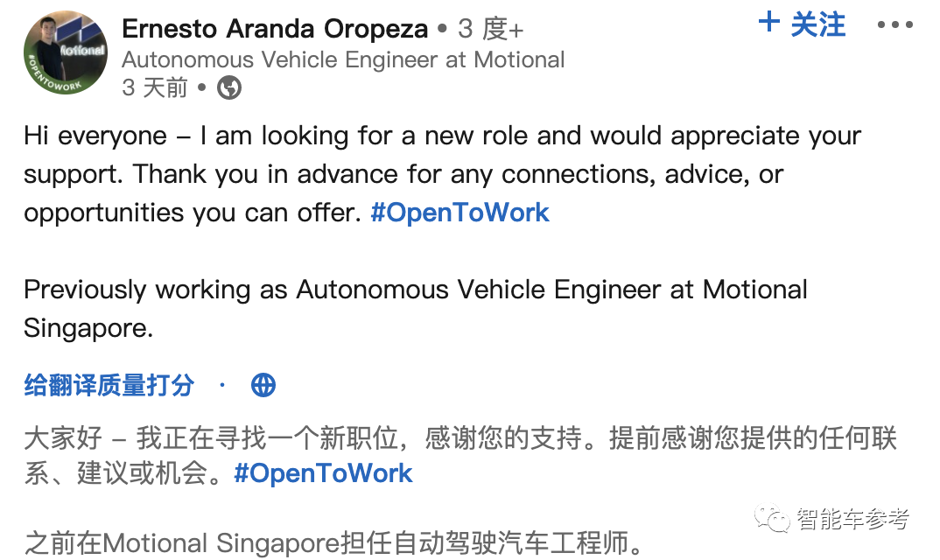The width and height of the screenshot is (940, 560).
Task: Follow Ernesto via the 关注 label
Action: point(818,24)
